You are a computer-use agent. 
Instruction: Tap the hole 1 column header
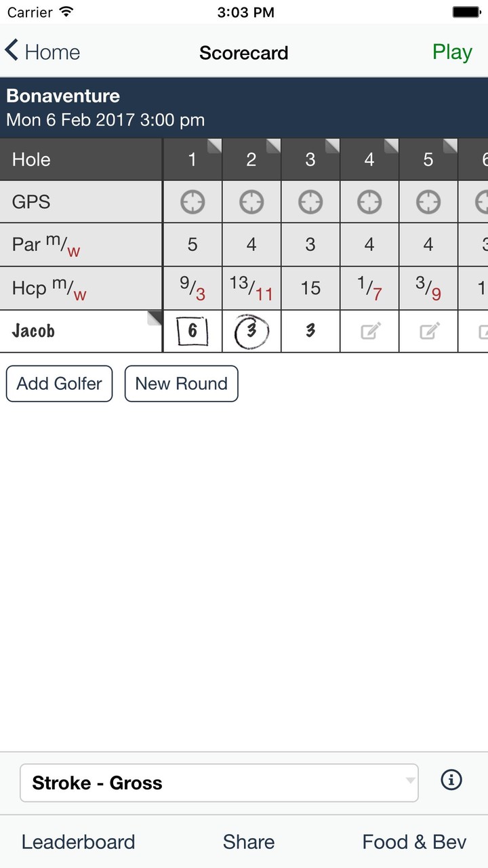click(x=192, y=159)
